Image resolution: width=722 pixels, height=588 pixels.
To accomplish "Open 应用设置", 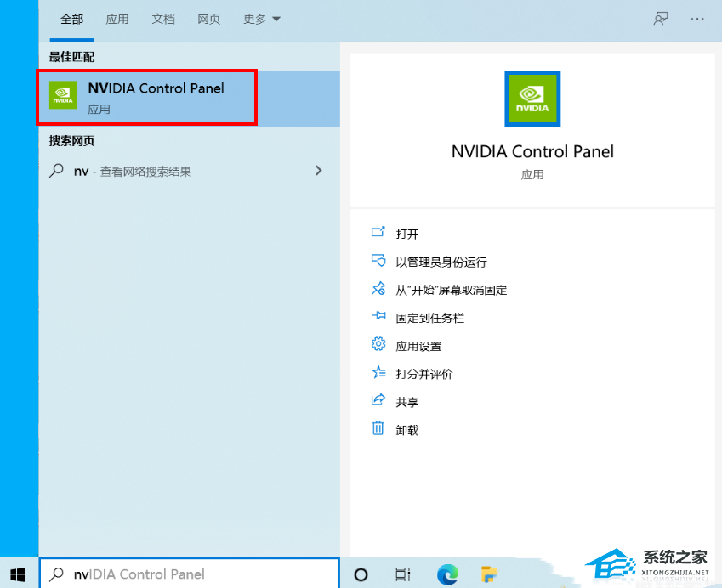I will pos(418,347).
